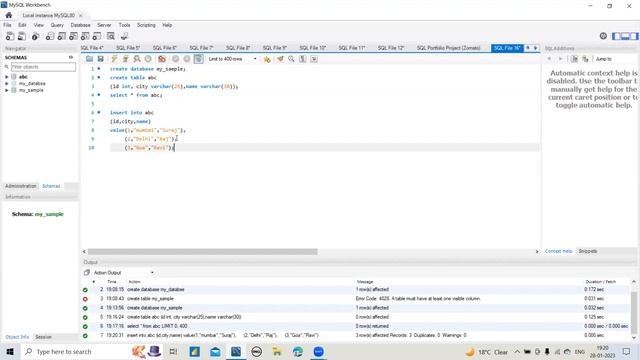Open Workbench preferences gear icon
Screen dimensions: 640x360
pos(603,36)
